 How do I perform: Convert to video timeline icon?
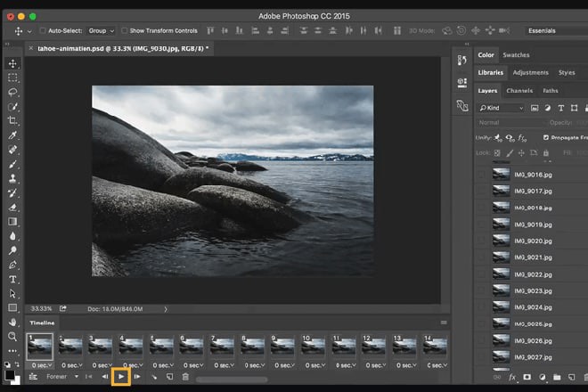pyautogui.click(x=33, y=377)
